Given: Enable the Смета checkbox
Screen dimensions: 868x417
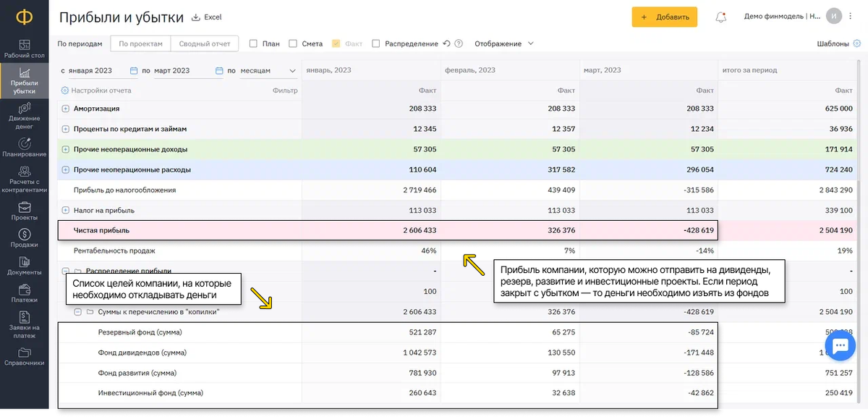Looking at the screenshot, I should [293, 43].
